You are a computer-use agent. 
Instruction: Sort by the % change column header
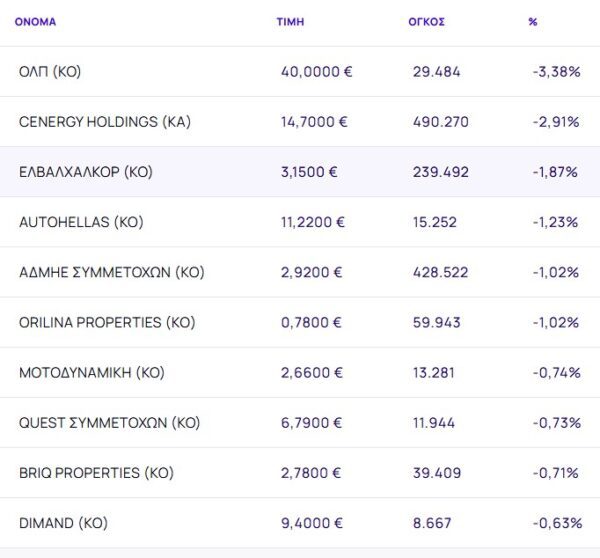pos(533,21)
